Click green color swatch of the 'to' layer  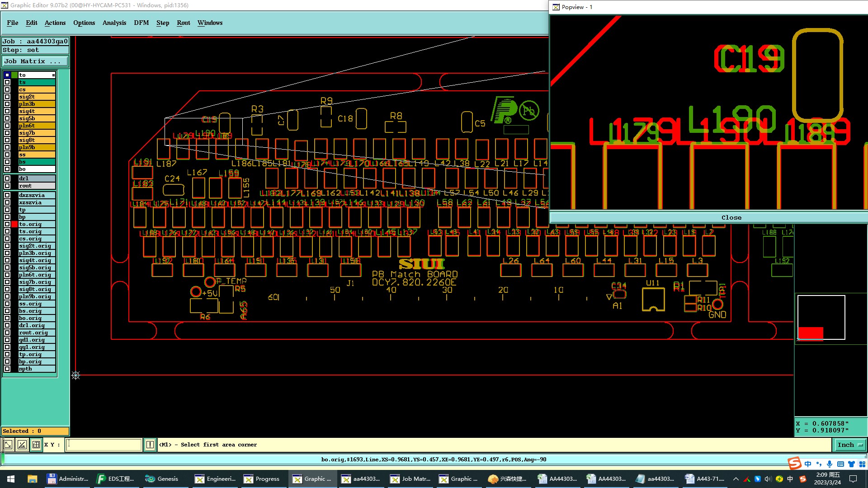point(14,75)
